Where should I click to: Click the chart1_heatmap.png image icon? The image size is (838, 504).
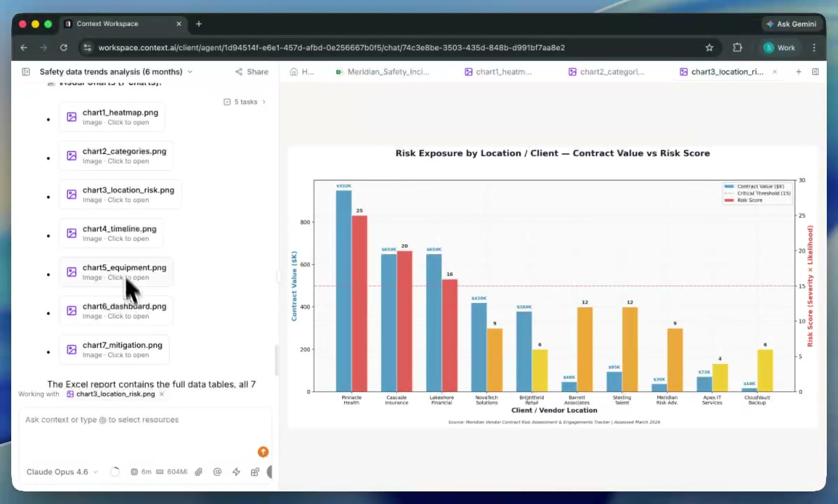(71, 117)
